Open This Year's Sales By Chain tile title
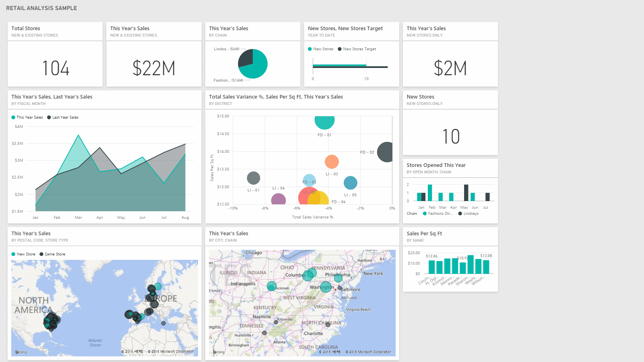 point(229,29)
